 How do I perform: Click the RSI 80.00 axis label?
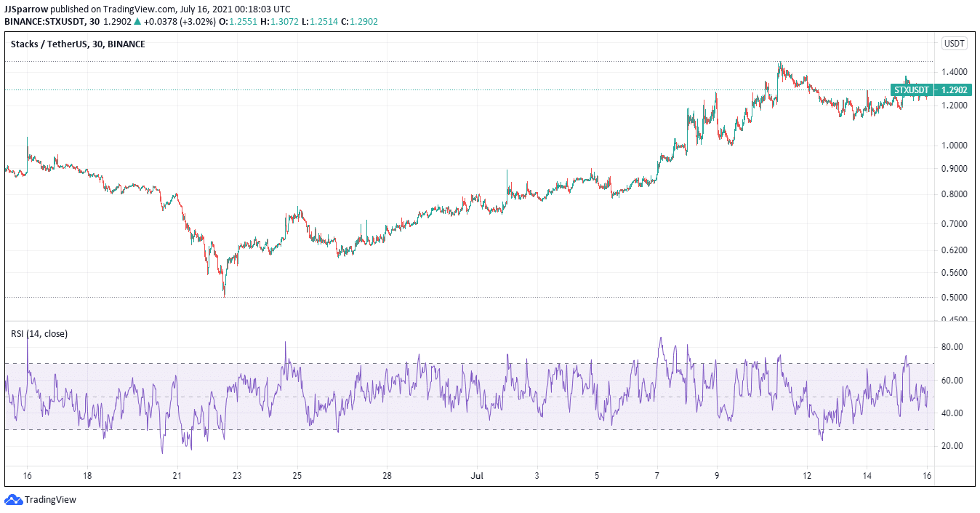pyautogui.click(x=952, y=347)
